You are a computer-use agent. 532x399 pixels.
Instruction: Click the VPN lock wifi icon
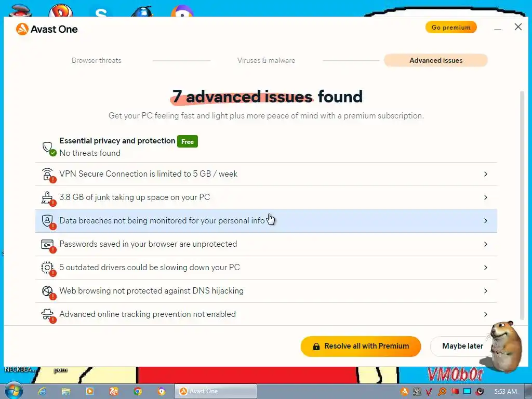[48, 175]
